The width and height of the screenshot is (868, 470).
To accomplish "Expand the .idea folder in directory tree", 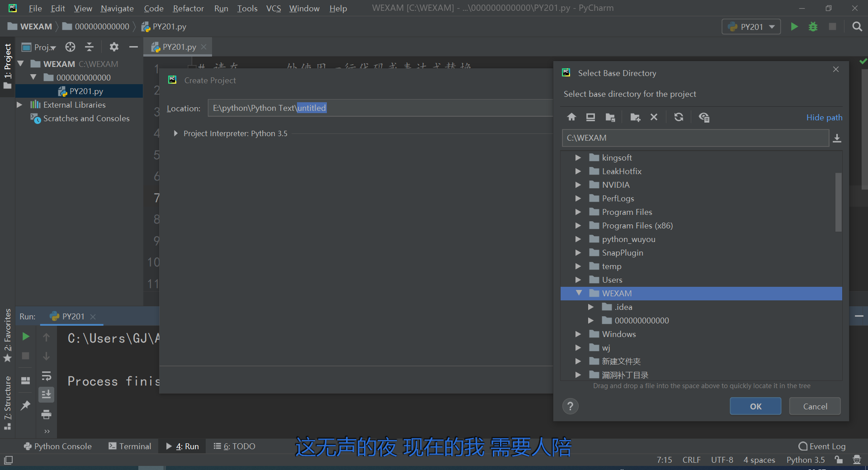I will tap(591, 307).
